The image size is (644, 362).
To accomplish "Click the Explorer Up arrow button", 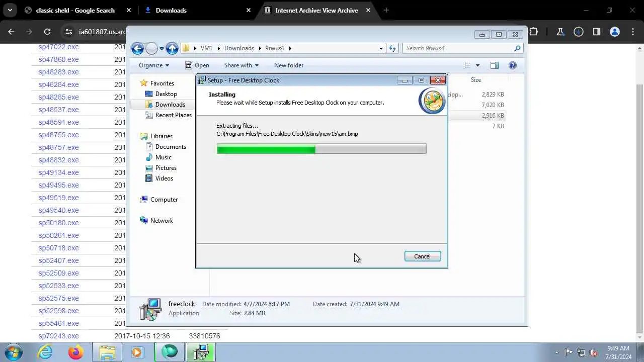I will tap(172, 48).
